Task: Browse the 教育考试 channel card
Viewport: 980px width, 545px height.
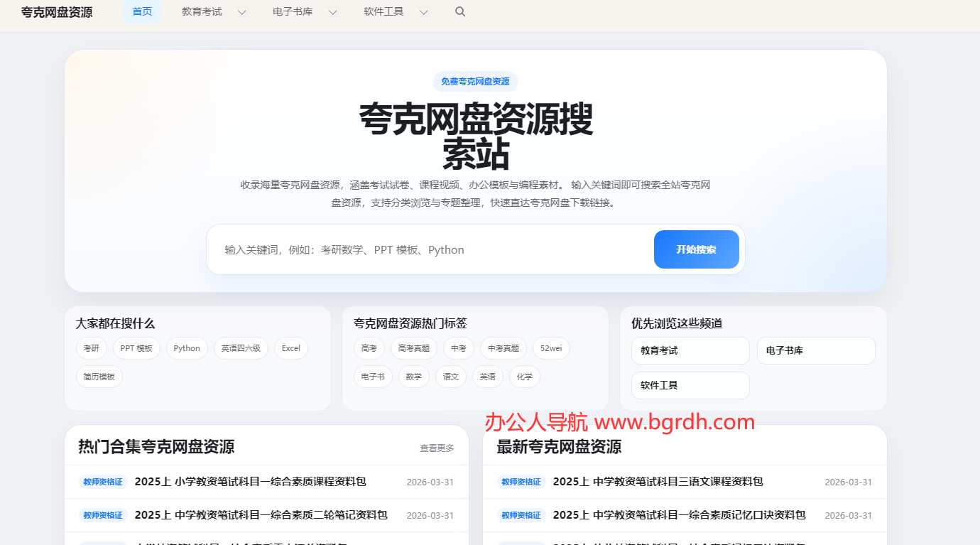Action: click(690, 350)
